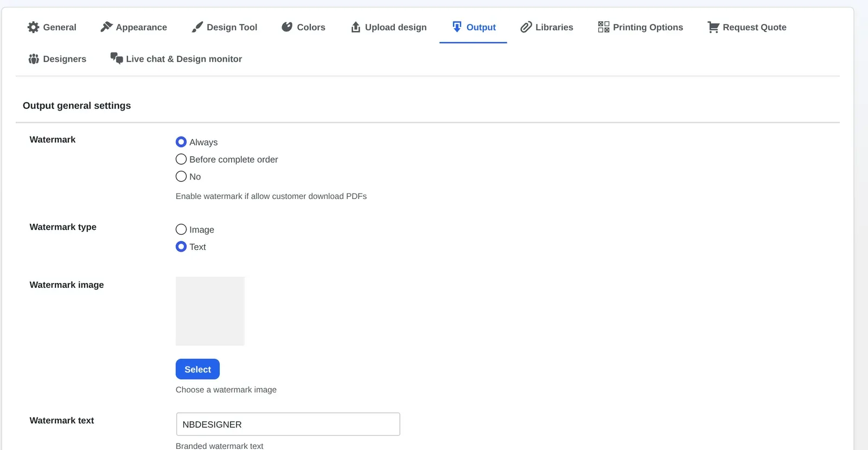Click the Libraries paperclip icon
Viewport: 868px width, 450px height.
pyautogui.click(x=526, y=27)
